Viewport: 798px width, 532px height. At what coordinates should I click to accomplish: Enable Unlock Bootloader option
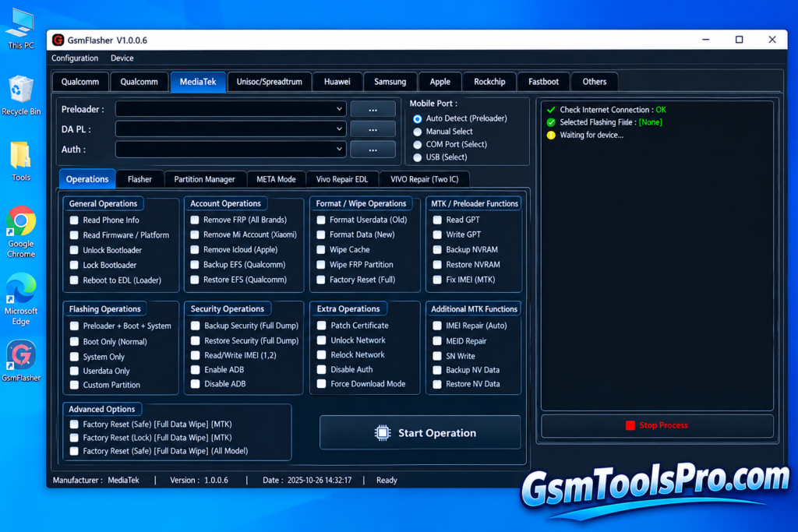(x=74, y=250)
